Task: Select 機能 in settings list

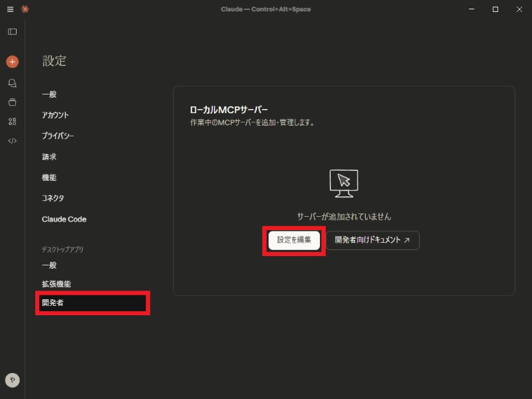Action: [49, 178]
